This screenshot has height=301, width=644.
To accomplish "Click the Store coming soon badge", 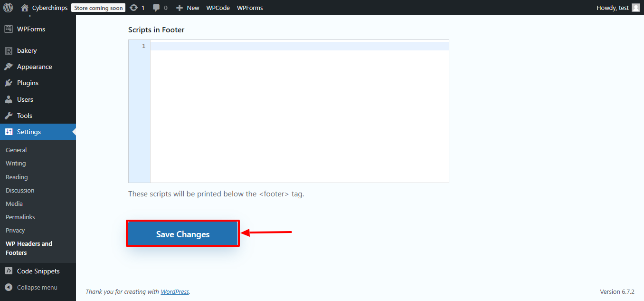I will pyautogui.click(x=98, y=8).
